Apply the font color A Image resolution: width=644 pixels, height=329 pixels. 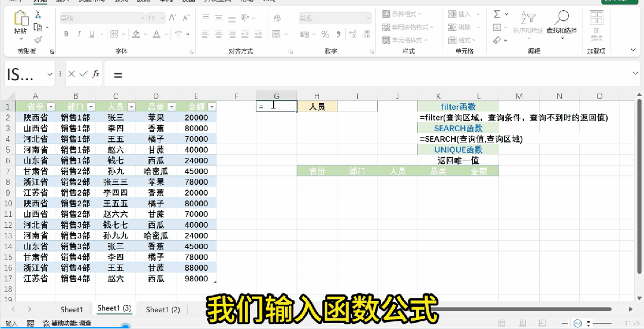[156, 34]
